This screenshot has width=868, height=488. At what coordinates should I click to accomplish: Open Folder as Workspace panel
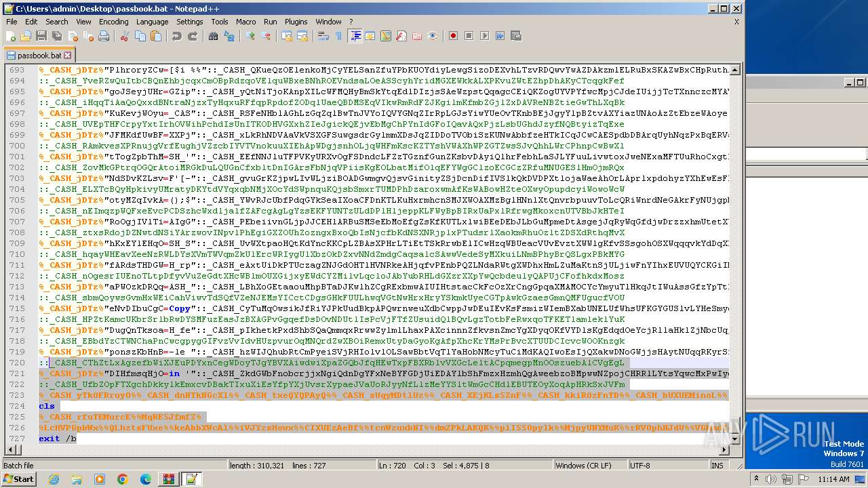click(416, 36)
